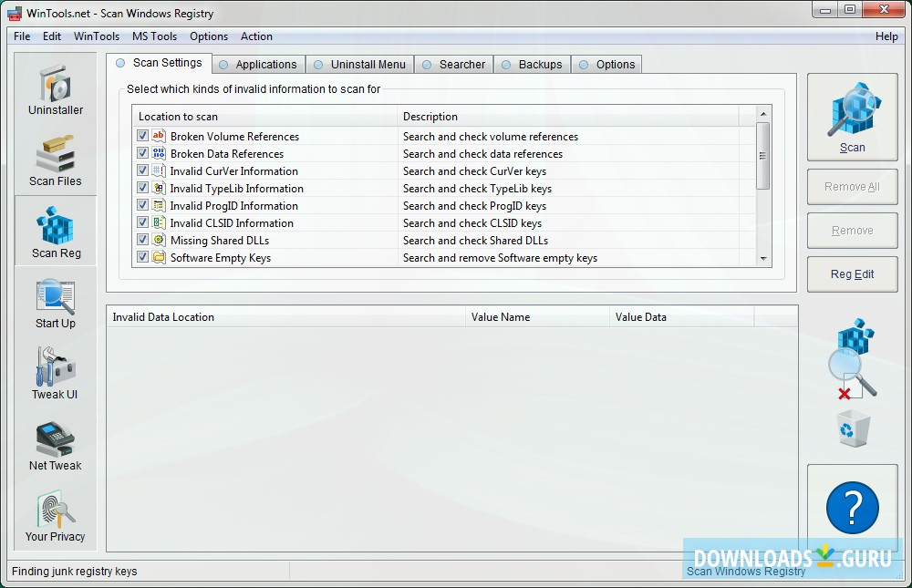Image resolution: width=912 pixels, height=588 pixels.
Task: Select the Tweak UI tool
Action: [x=55, y=373]
